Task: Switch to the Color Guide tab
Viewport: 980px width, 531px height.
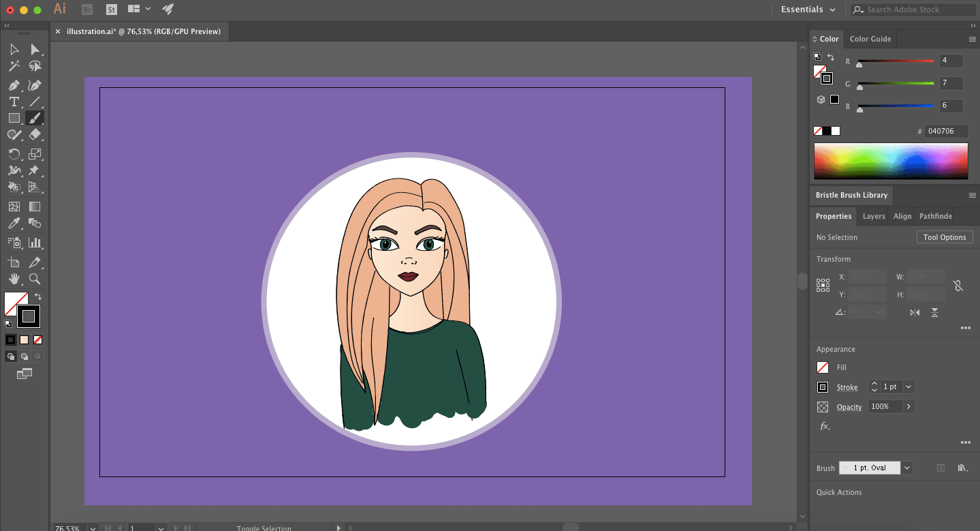Action: click(x=870, y=39)
